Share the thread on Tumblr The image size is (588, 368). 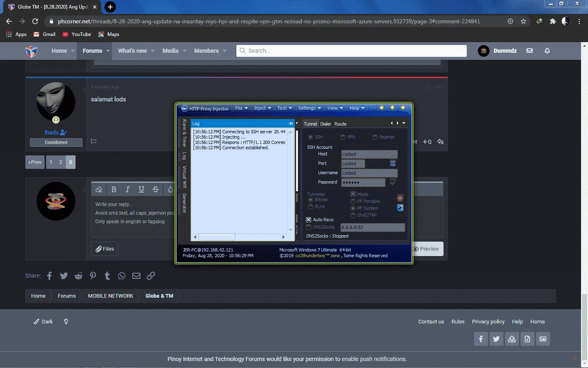pyautogui.click(x=107, y=276)
